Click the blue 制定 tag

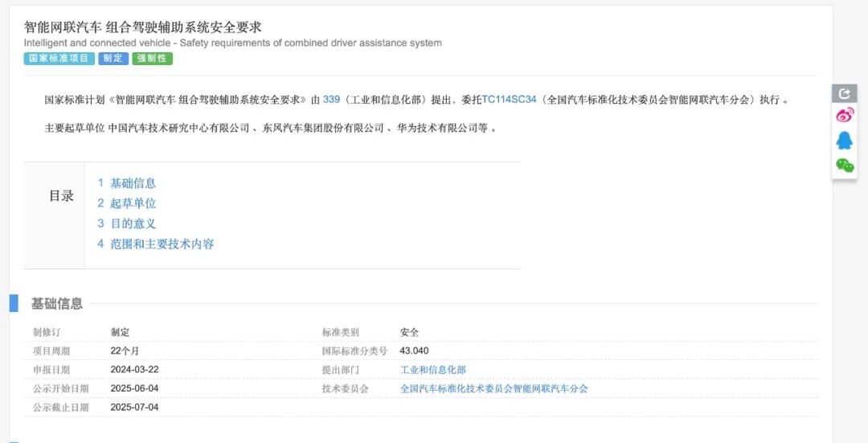click(x=113, y=58)
